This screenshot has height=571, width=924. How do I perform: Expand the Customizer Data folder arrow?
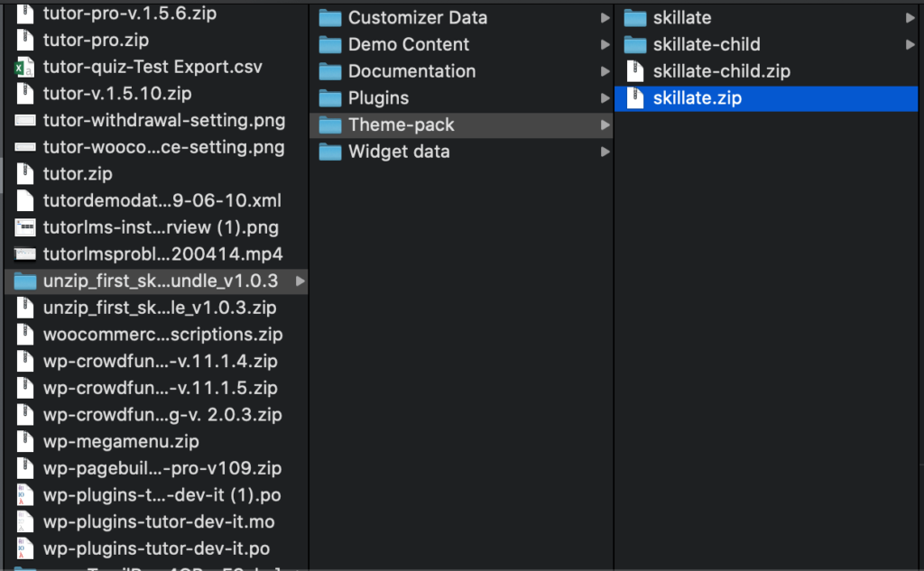pyautogui.click(x=605, y=18)
